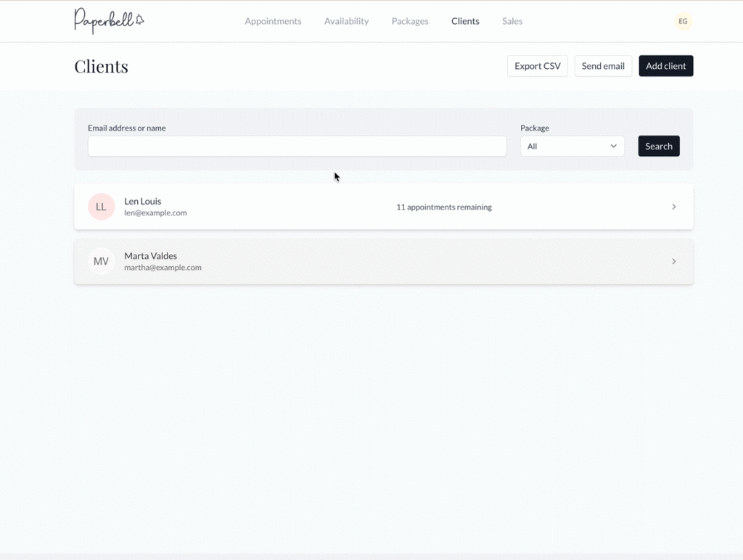
Task: Open the Package filter dropdown
Action: point(572,146)
